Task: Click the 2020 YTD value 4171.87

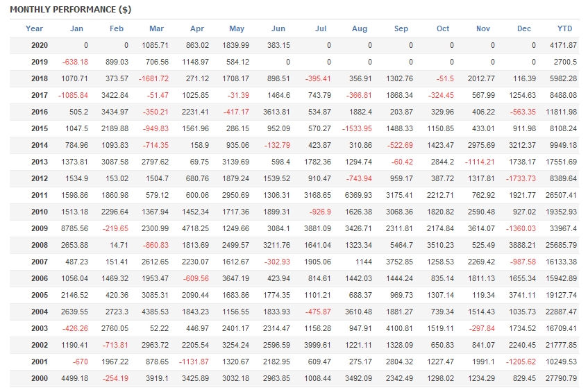Action: tap(562, 45)
